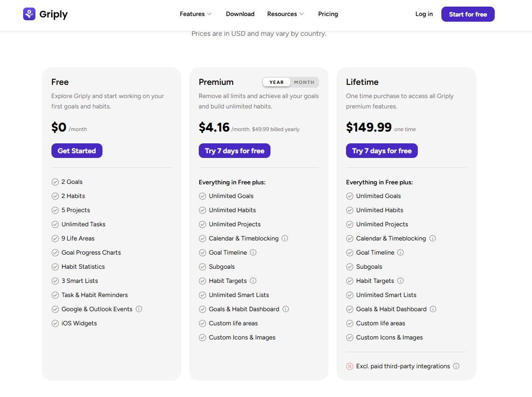The width and height of the screenshot is (532, 397).
Task: Click Lifetime's Unlimited Projects text
Action: click(x=382, y=224)
